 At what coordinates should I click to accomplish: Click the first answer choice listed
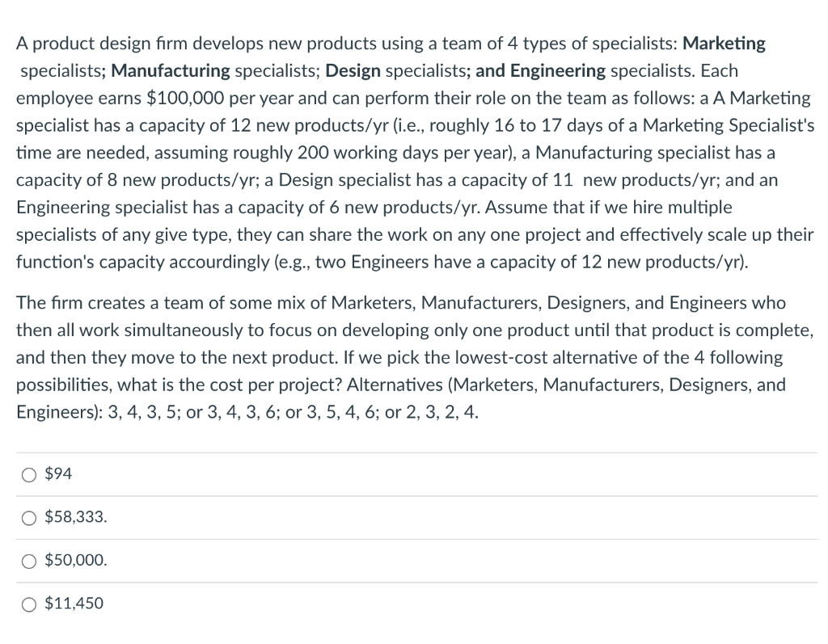[x=29, y=474]
